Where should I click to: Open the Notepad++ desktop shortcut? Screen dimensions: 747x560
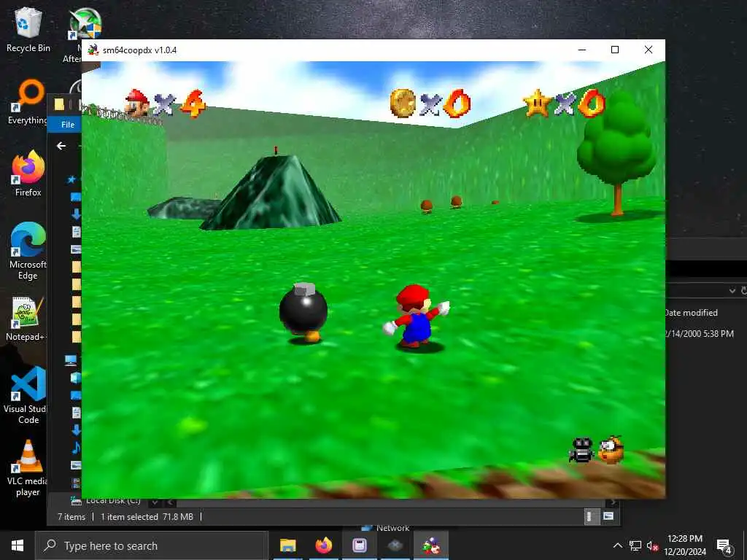26,319
